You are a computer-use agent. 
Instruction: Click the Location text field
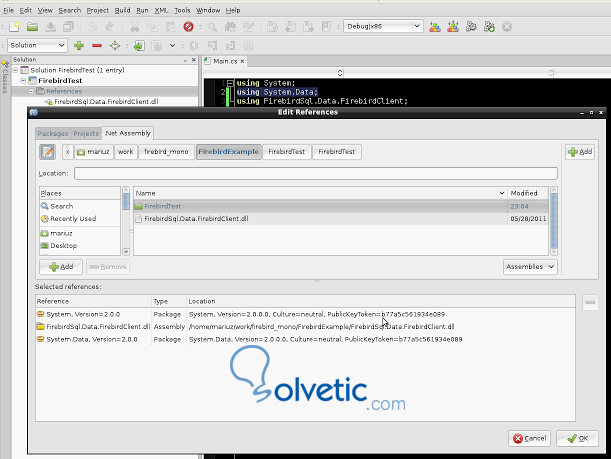[x=316, y=173]
